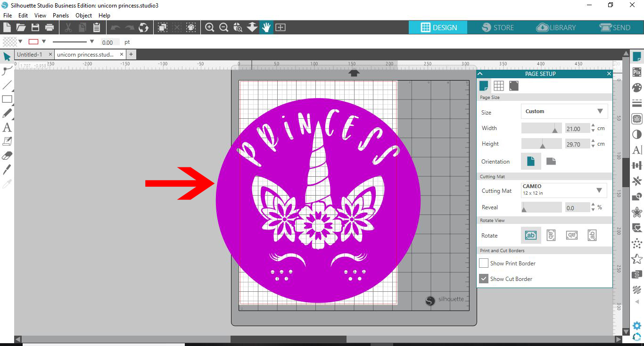
Task: Create a new document with the New icon
Action: (7, 27)
